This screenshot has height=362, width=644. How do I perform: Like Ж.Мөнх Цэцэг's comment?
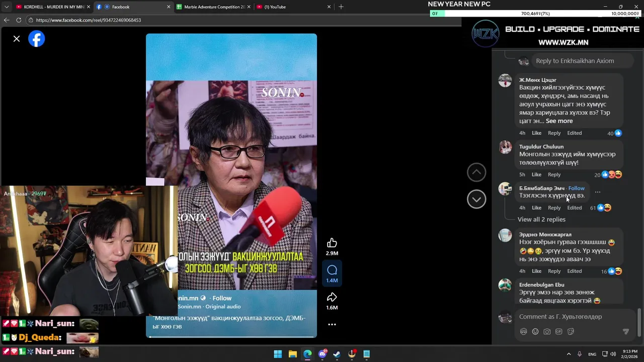pyautogui.click(x=536, y=133)
